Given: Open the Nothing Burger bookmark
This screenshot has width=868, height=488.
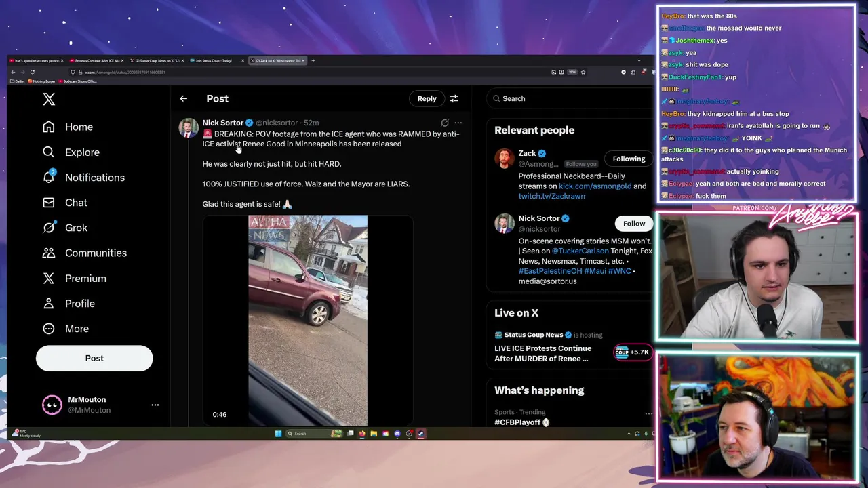Looking at the screenshot, I should [x=42, y=81].
